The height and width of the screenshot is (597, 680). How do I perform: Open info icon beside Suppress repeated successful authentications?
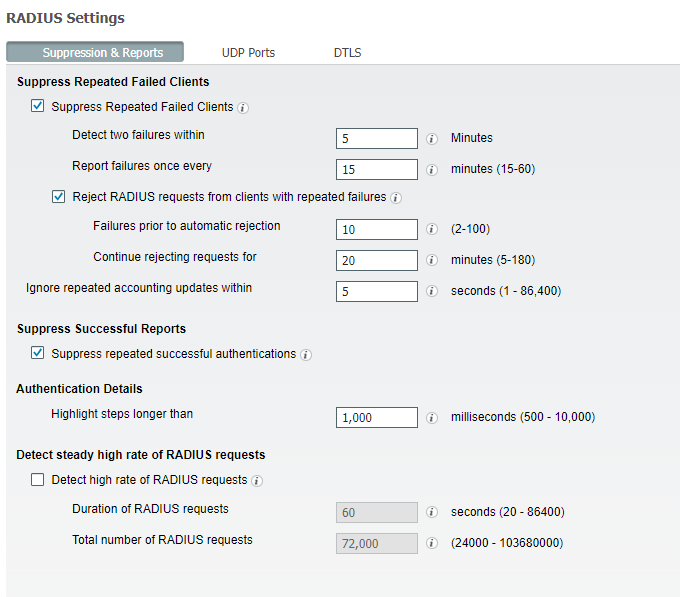pyautogui.click(x=306, y=355)
